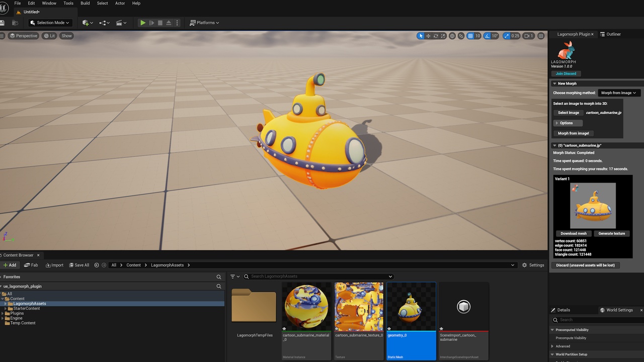Open the Platforms dropdown

[204, 23]
